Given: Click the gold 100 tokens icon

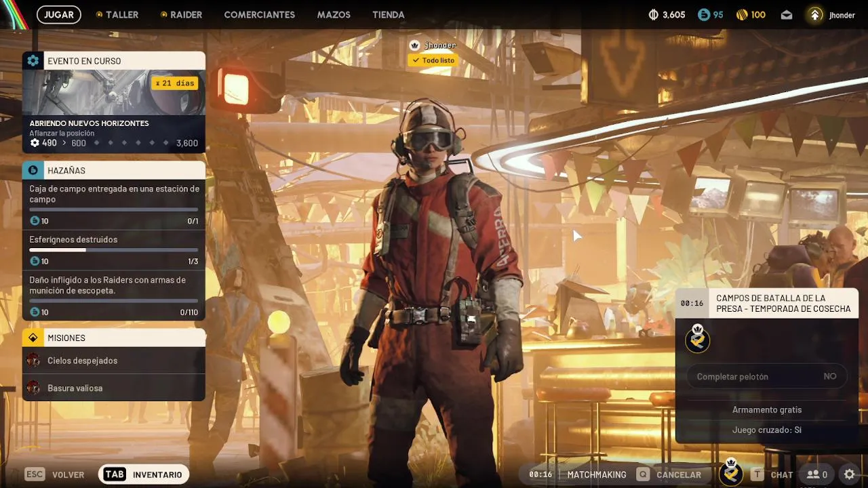Looking at the screenshot, I should [743, 14].
